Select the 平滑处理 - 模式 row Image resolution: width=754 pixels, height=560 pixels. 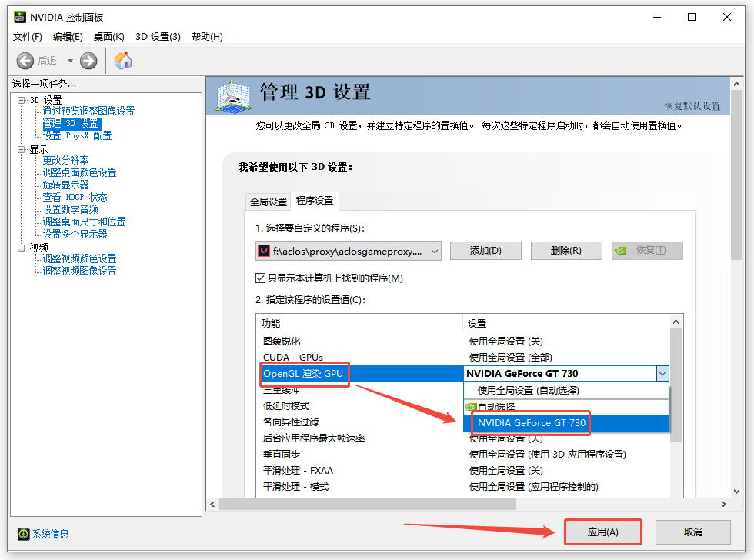coord(462,487)
